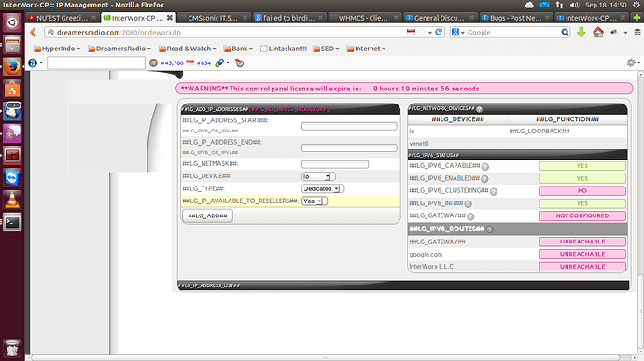Viewport: 644px width, 361px height.
Task: Open the Lintaskan!!!! bookmark
Action: tap(284, 49)
